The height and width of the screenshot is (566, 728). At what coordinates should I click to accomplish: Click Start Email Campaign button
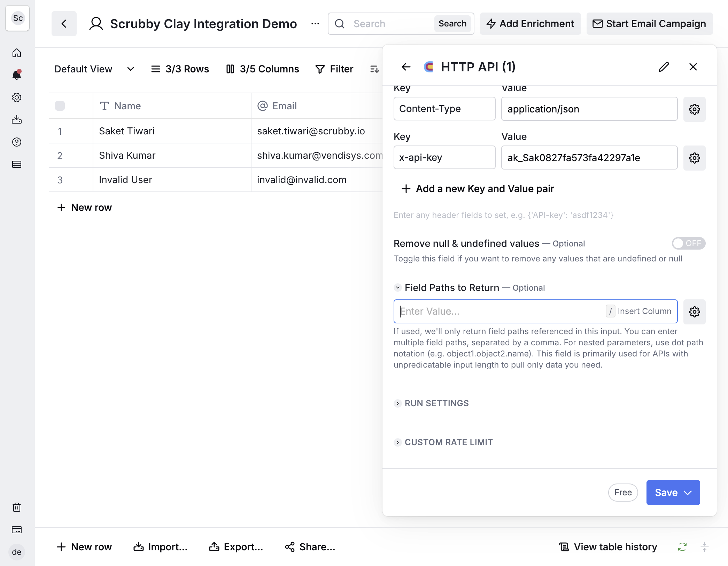click(650, 24)
